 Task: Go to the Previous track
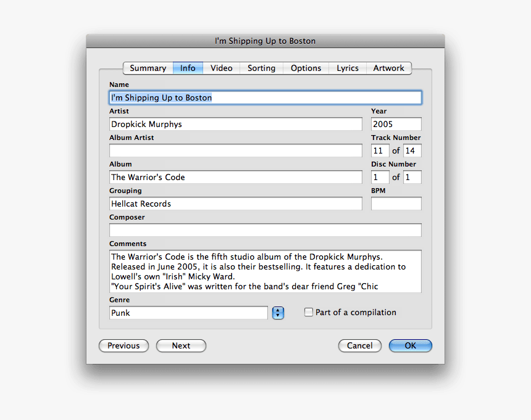(x=123, y=345)
